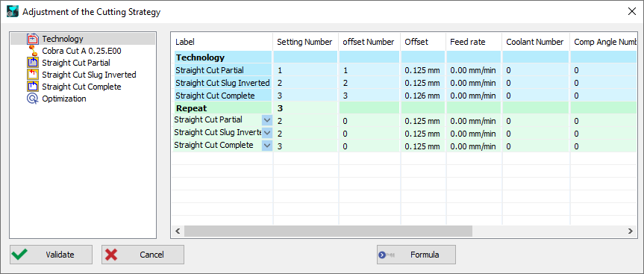
Task: Click Offset of Technology Straight Cut Slug Inverted row
Action: 423,83
